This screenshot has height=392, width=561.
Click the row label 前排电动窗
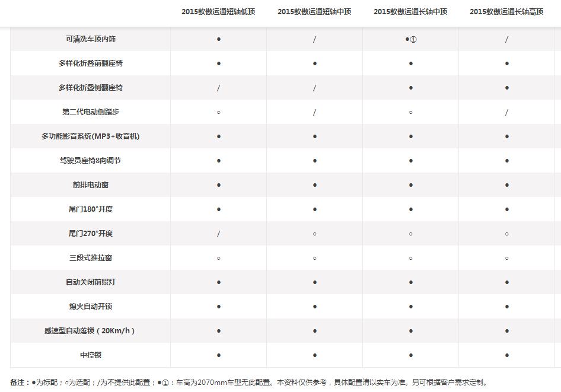pos(91,185)
